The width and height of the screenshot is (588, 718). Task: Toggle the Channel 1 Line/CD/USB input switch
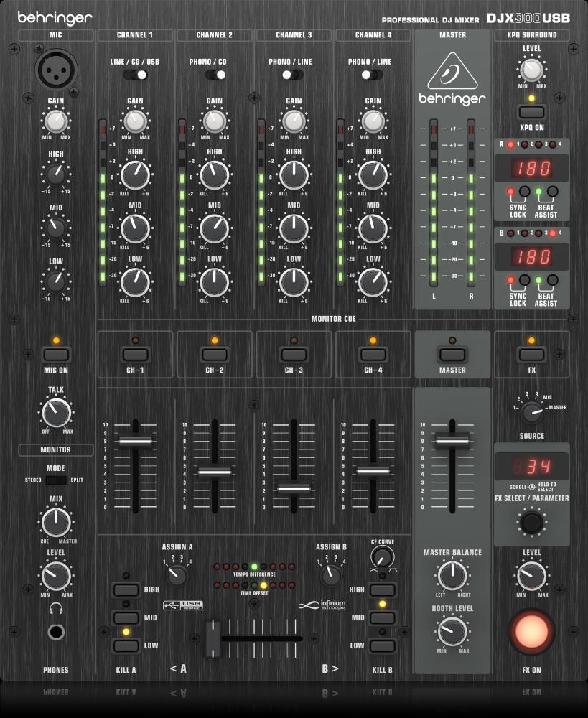(135, 75)
